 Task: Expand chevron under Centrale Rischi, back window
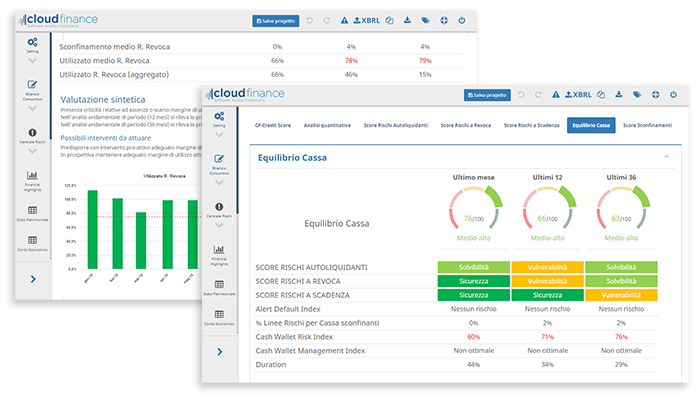(x=33, y=151)
